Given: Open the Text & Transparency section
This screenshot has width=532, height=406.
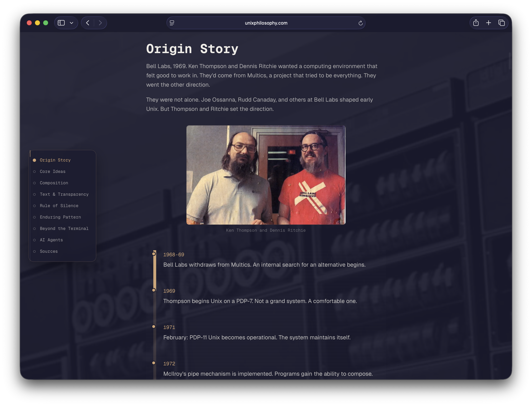Looking at the screenshot, I should click(x=64, y=194).
